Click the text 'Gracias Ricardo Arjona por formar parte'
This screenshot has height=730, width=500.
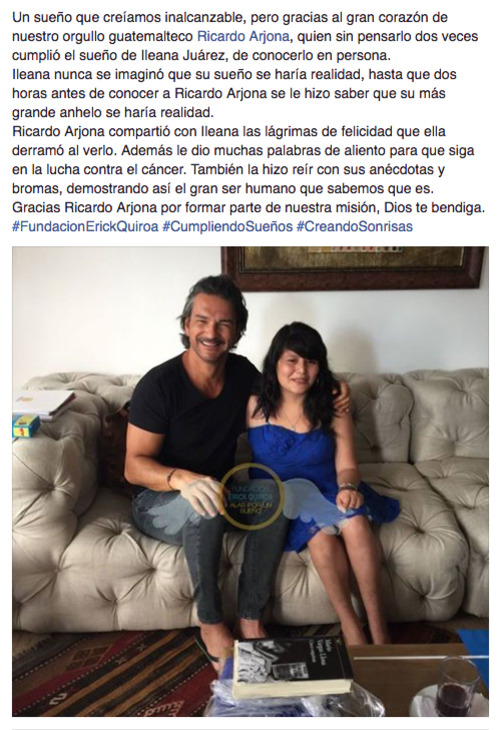[x=169, y=208]
